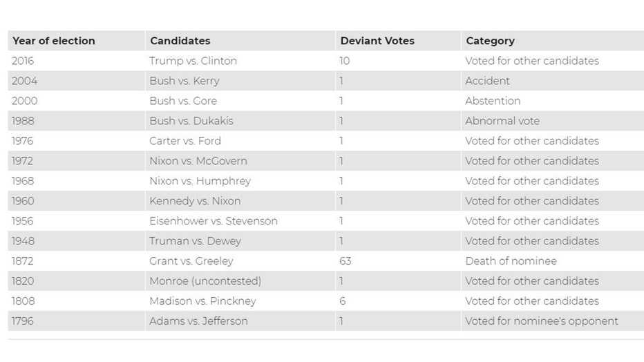Viewport: 644px width, 362px height.
Task: Click the 'Year of election' column header
Action: [x=53, y=41]
